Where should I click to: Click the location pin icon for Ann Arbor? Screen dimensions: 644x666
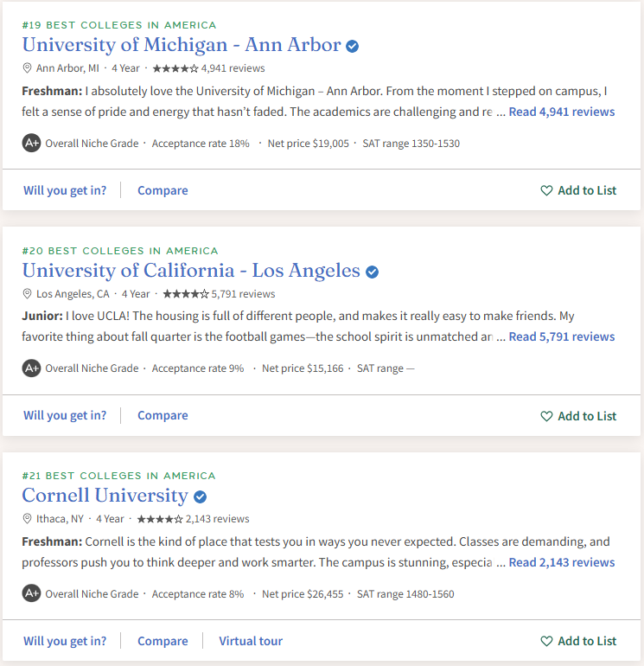tap(27, 68)
